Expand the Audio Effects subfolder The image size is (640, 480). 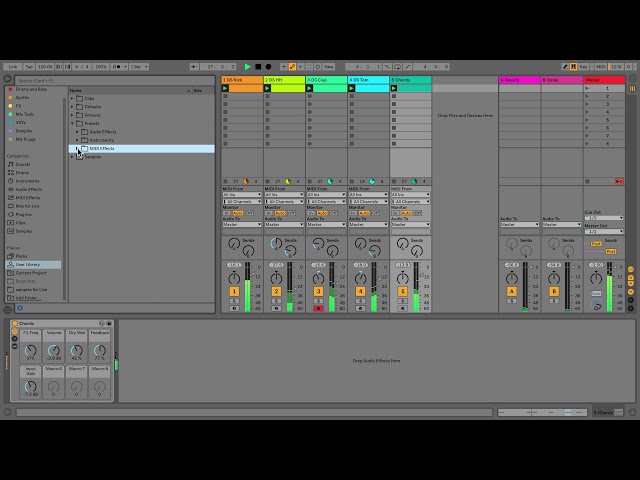tap(77, 132)
